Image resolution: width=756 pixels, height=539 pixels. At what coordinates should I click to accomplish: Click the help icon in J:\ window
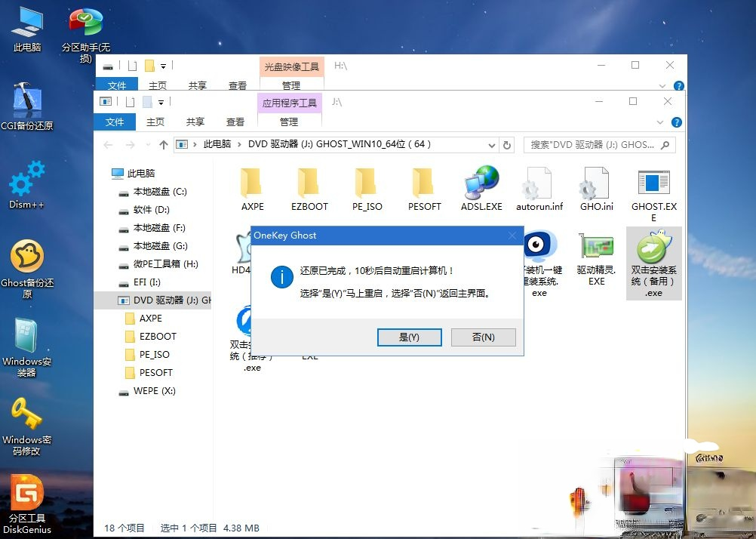click(677, 122)
